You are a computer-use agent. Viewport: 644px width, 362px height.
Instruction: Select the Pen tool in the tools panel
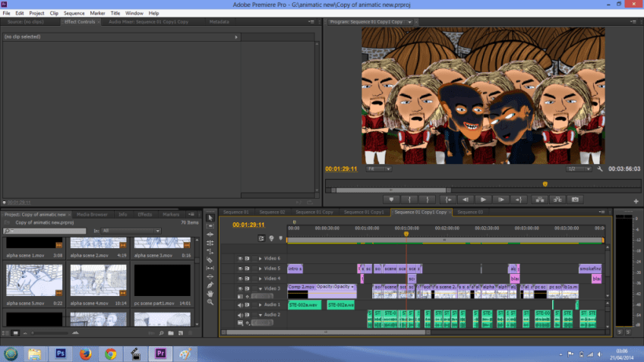tap(210, 285)
